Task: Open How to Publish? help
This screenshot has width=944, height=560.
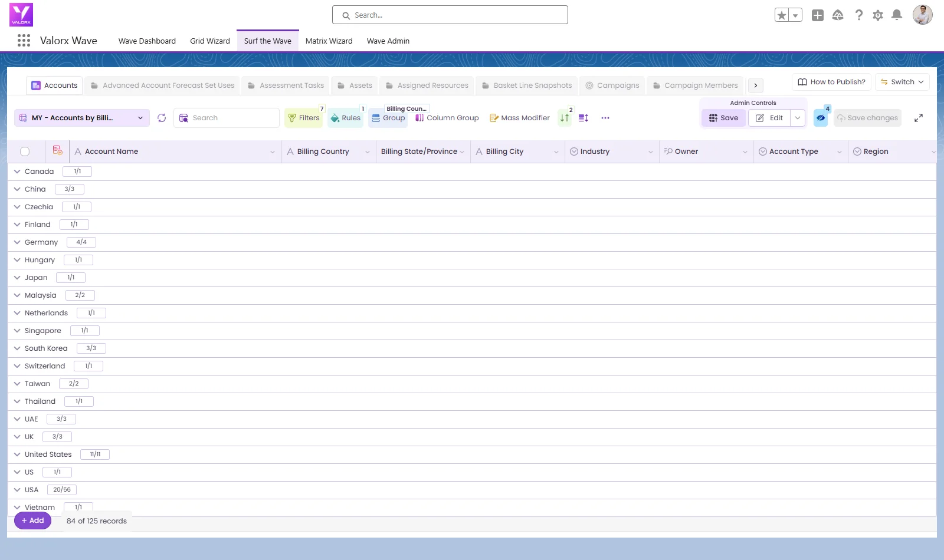Action: pos(831,82)
